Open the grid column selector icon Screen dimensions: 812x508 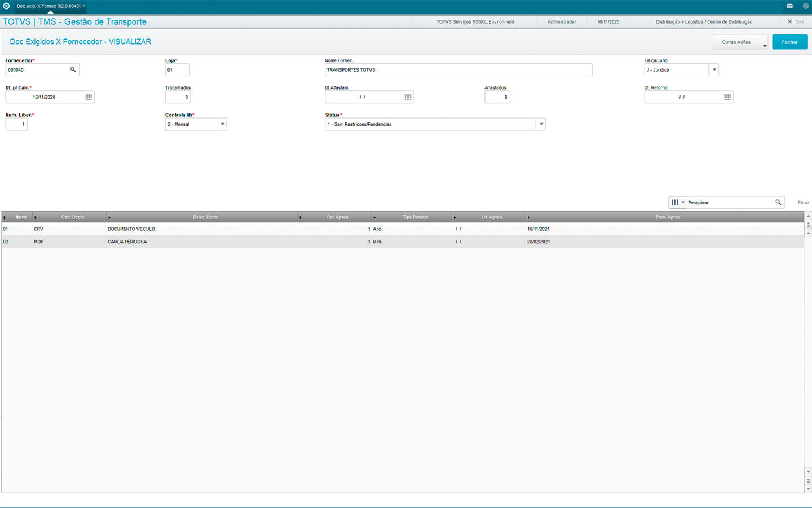(x=677, y=203)
